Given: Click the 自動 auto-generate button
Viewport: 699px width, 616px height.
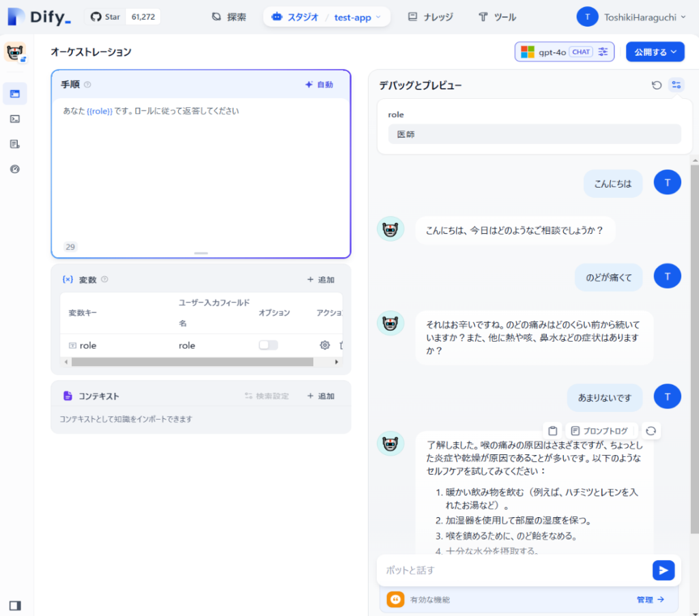Looking at the screenshot, I should [319, 85].
